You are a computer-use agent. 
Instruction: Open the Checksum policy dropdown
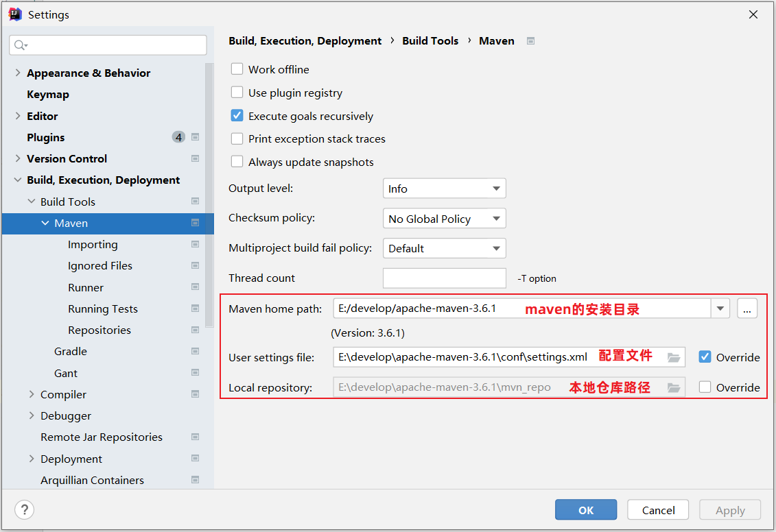tap(444, 219)
